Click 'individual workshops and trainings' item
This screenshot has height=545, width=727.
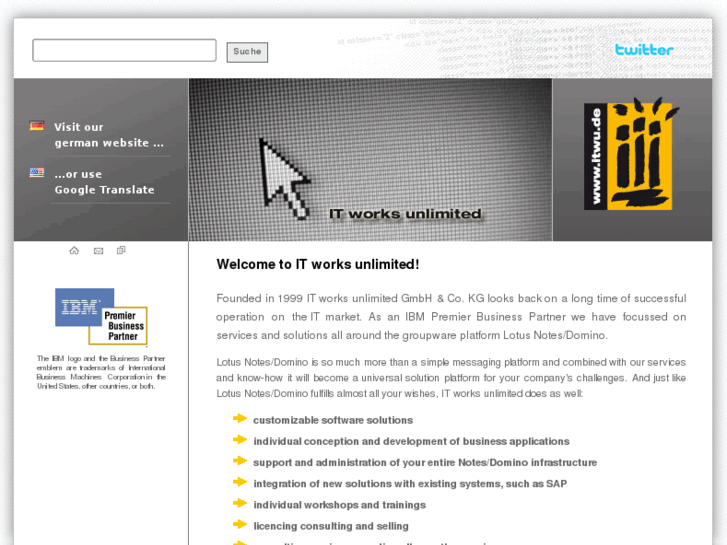(x=339, y=505)
